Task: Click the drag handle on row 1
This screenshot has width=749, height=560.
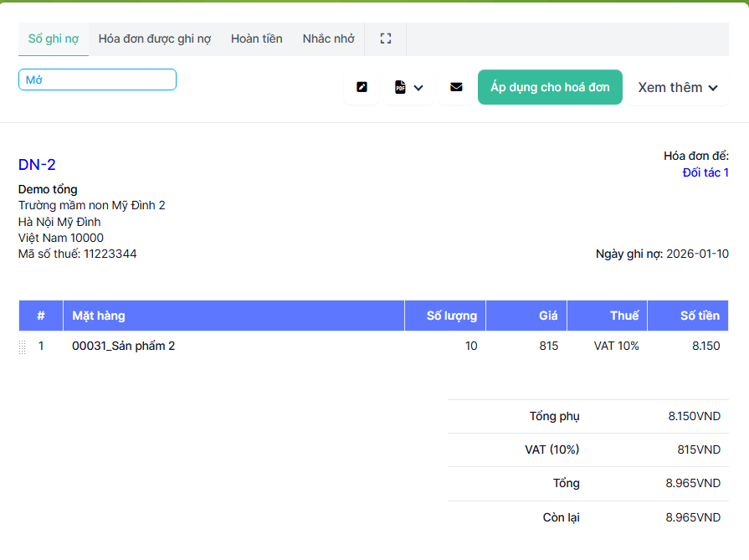Action: click(x=23, y=347)
